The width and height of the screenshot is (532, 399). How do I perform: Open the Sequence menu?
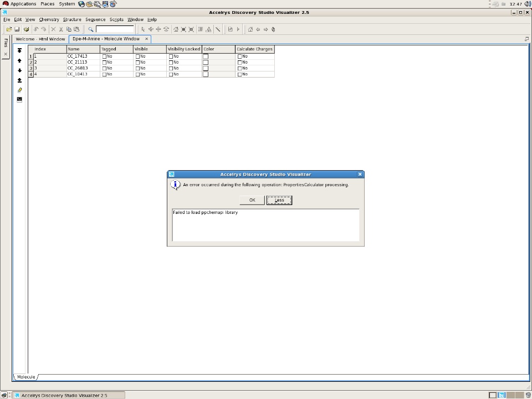click(95, 20)
